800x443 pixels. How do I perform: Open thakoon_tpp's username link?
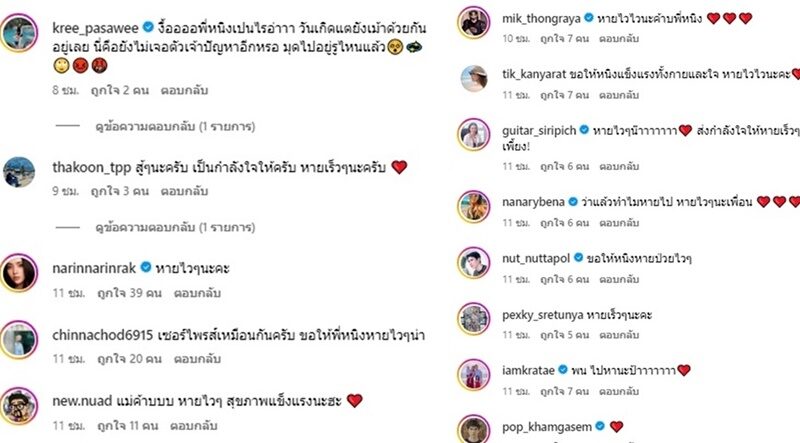92,168
